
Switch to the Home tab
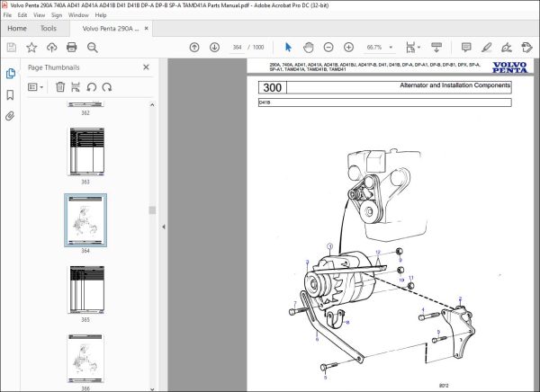pyautogui.click(x=17, y=29)
